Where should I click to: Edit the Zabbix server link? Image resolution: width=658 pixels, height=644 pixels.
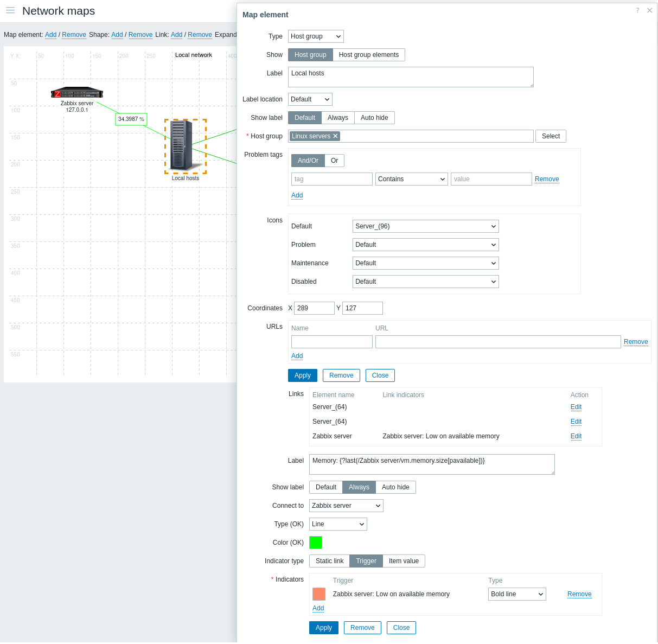tap(576, 436)
